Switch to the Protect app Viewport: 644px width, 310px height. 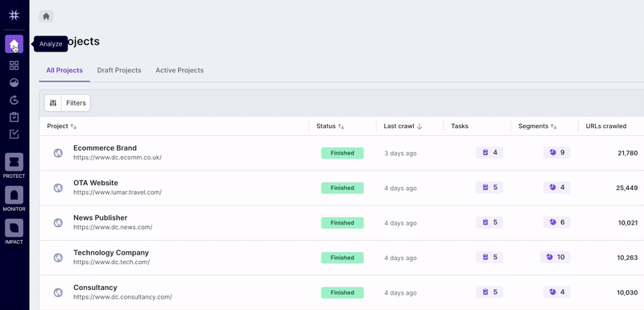pyautogui.click(x=14, y=166)
